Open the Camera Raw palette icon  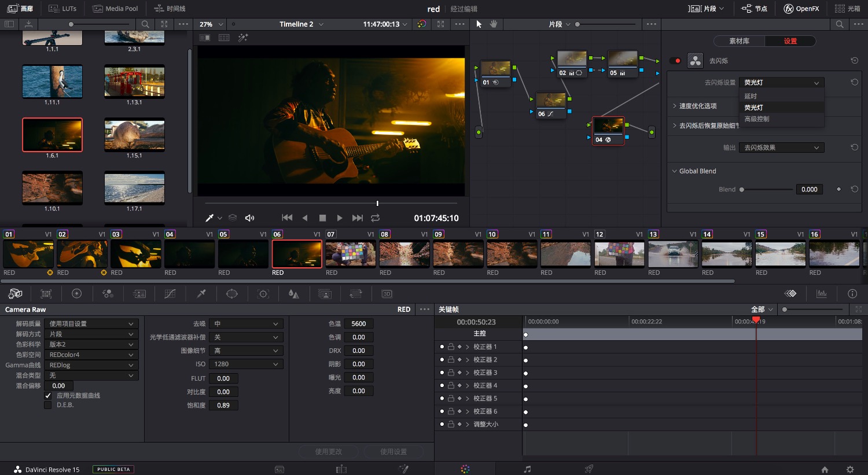[x=15, y=294]
